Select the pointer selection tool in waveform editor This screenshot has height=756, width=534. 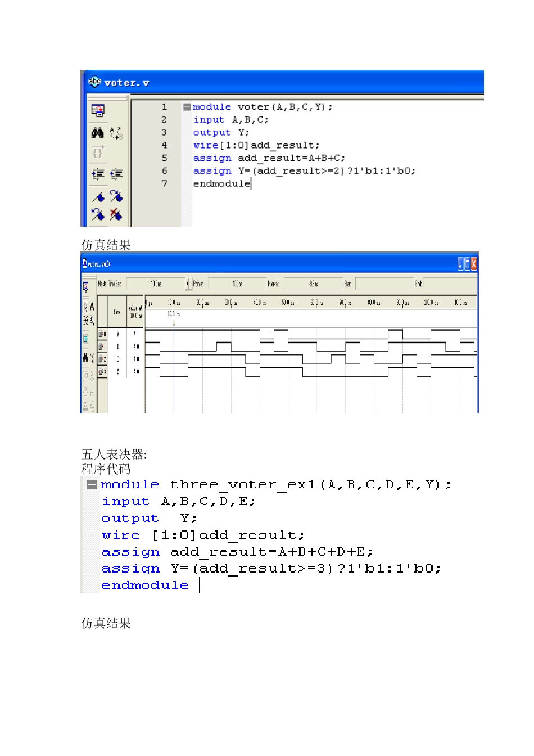[85, 307]
